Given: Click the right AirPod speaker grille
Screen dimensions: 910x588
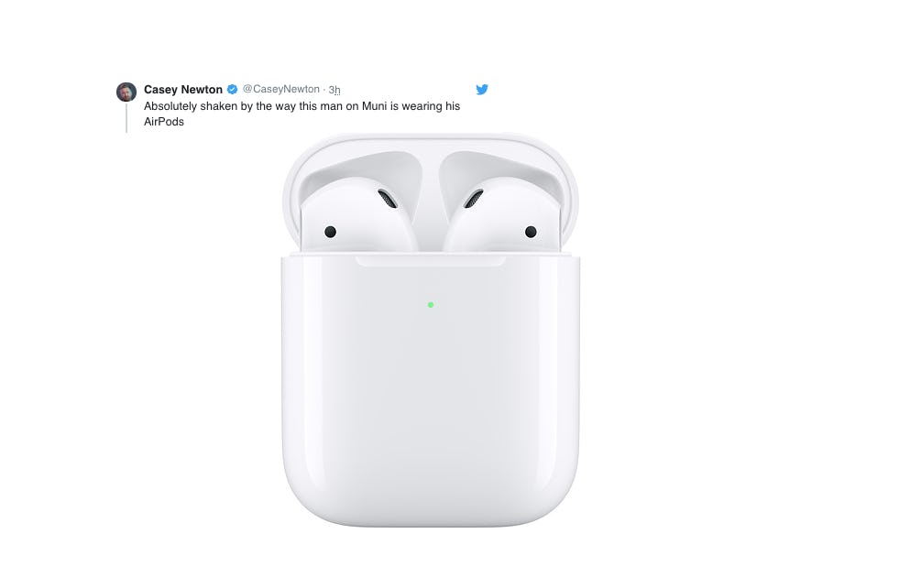Looking at the screenshot, I should click(474, 199).
